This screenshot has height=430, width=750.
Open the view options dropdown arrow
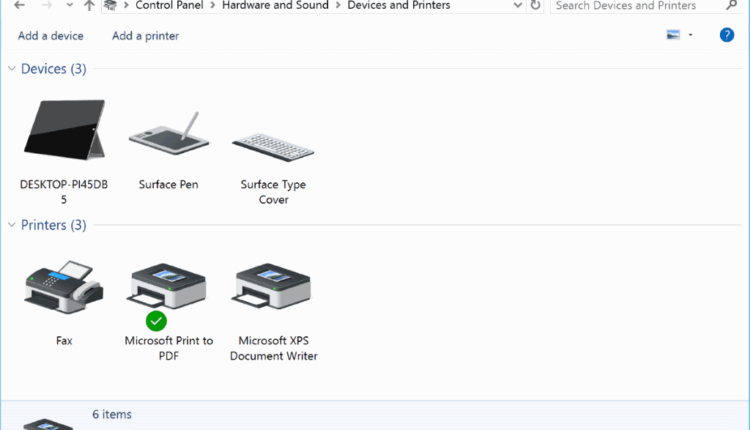point(690,35)
